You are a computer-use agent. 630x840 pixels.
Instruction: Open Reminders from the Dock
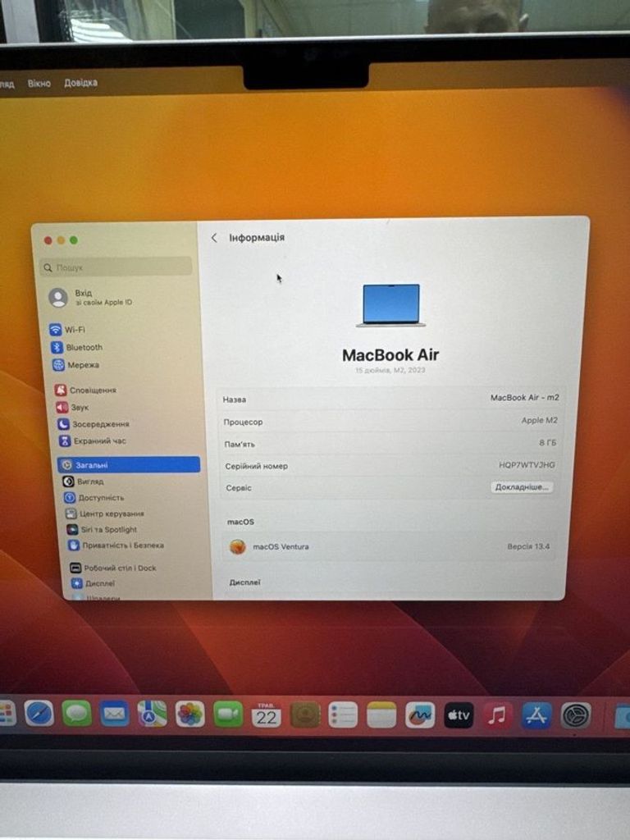click(x=343, y=714)
